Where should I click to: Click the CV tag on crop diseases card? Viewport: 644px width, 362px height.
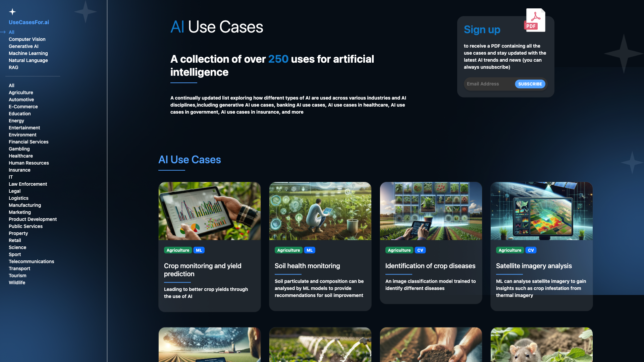click(420, 250)
